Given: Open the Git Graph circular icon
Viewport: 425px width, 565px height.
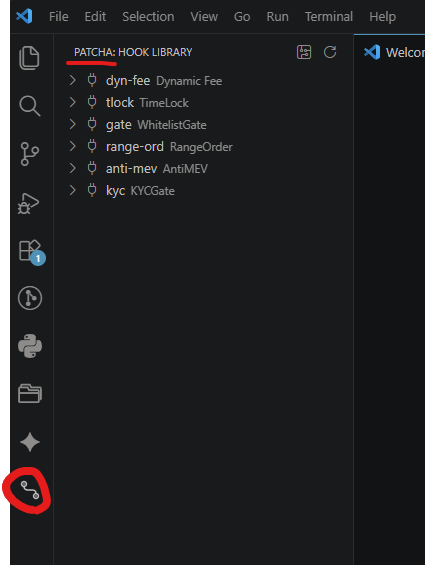Looking at the screenshot, I should tap(30, 298).
